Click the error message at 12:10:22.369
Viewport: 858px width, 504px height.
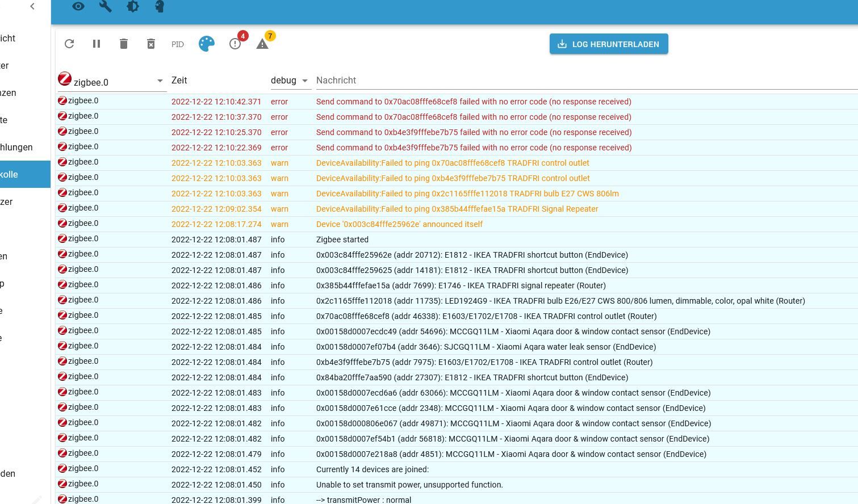pyautogui.click(x=474, y=148)
